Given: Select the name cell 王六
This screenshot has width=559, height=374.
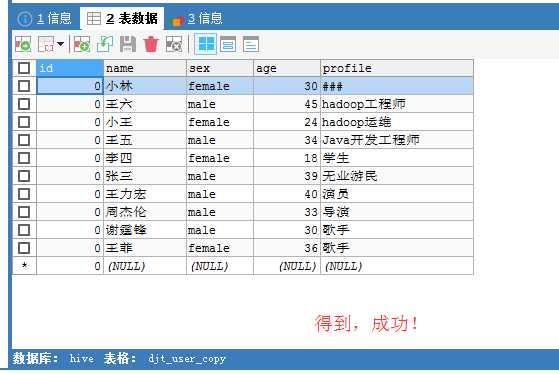Looking at the screenshot, I should tap(145, 104).
